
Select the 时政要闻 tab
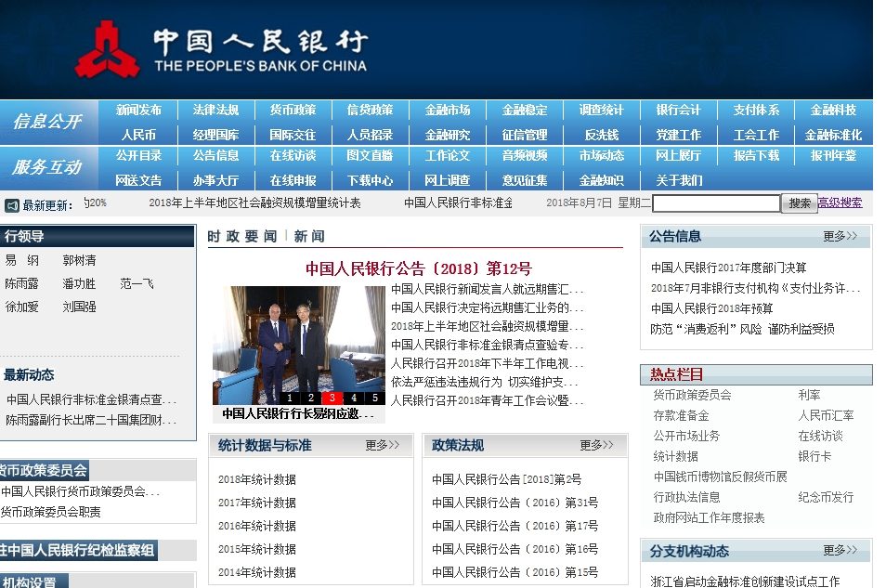point(241,237)
